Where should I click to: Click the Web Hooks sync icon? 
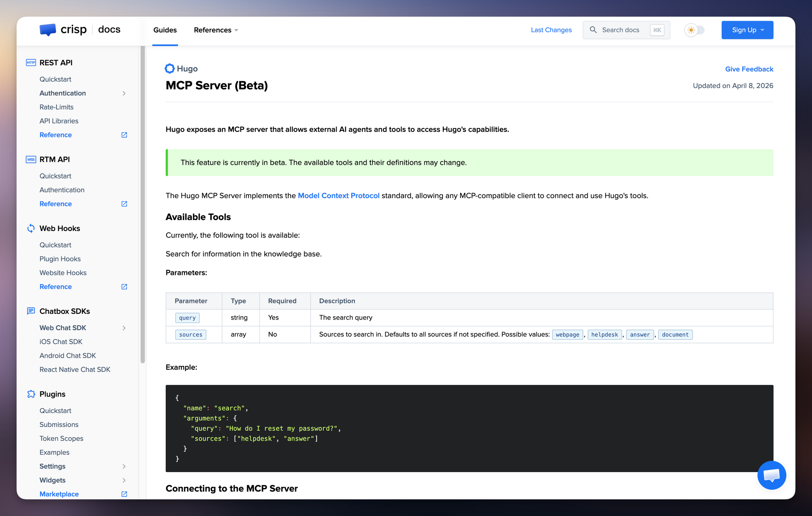[x=31, y=229]
